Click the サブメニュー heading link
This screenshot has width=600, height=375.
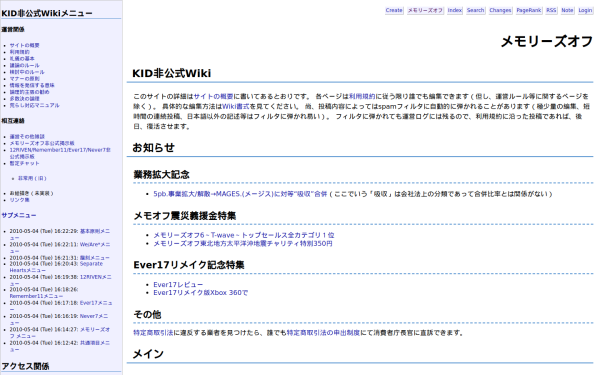pos(18,215)
